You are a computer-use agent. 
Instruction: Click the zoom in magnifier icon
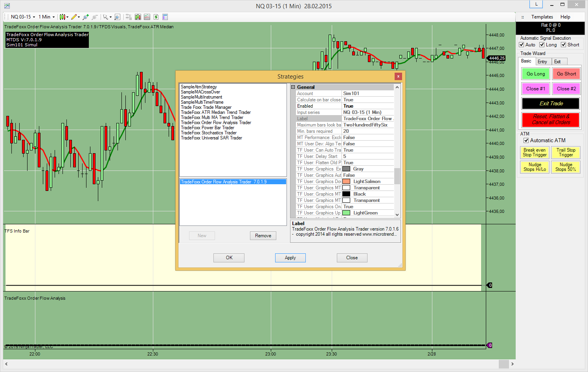(x=85, y=17)
